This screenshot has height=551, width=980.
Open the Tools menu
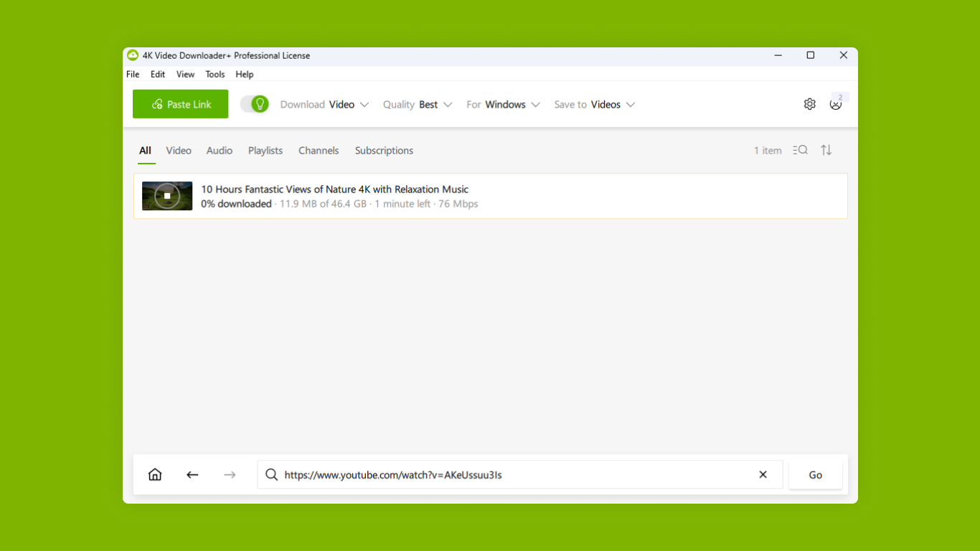(x=215, y=74)
